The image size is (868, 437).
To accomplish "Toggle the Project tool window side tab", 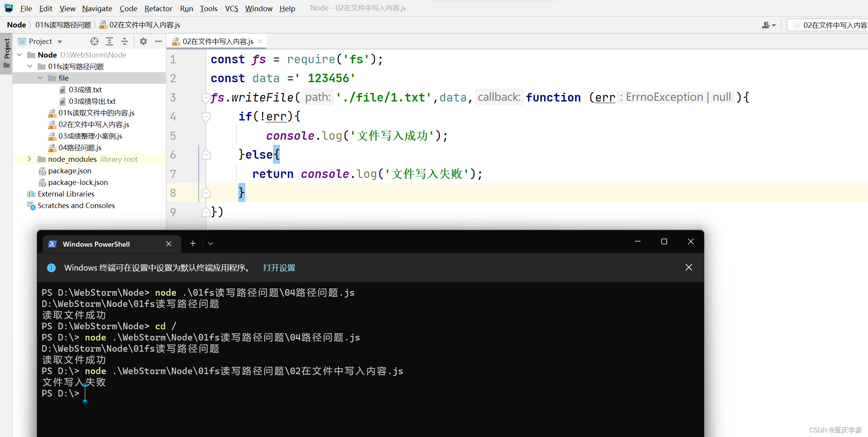I will (7, 53).
